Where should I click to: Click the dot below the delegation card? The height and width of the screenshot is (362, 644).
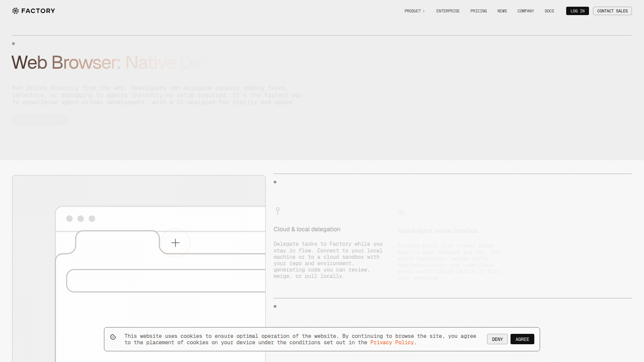pyautogui.click(x=275, y=306)
